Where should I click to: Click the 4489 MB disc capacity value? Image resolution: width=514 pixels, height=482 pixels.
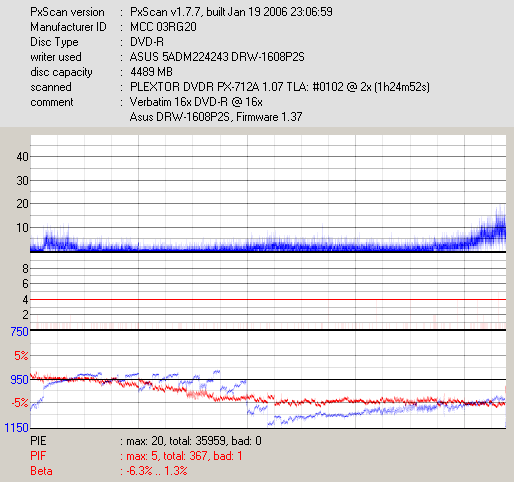tap(151, 72)
